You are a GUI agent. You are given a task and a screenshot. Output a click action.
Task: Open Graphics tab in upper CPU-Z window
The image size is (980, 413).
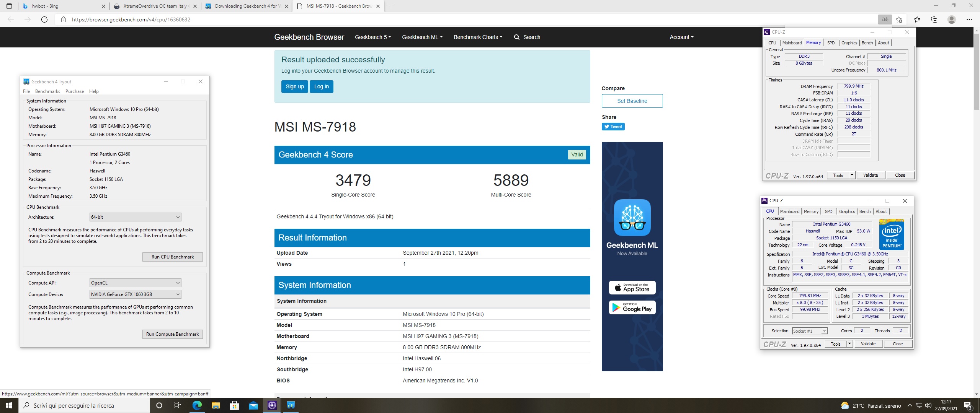[x=849, y=43]
